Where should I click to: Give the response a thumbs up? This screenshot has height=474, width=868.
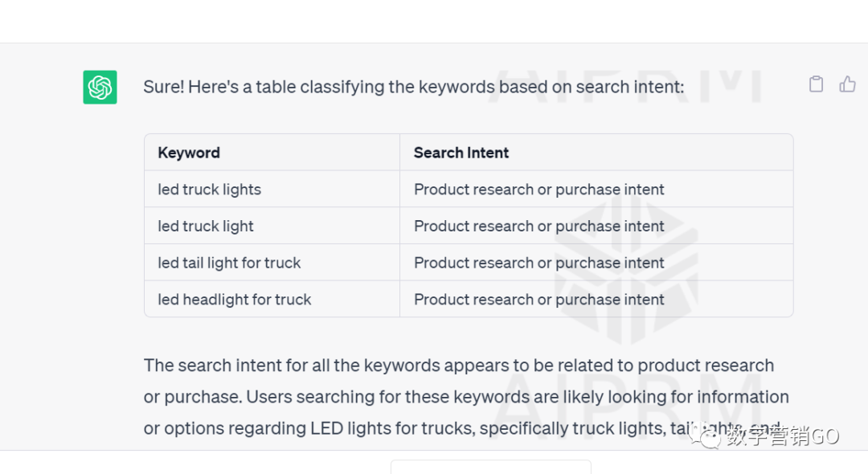pos(847,84)
